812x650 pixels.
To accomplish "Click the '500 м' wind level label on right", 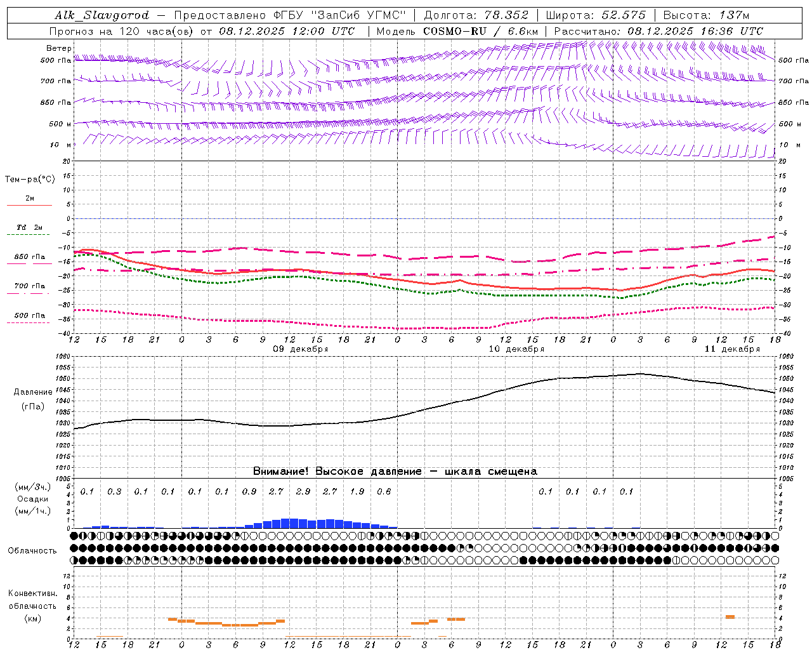I will click(x=790, y=124).
